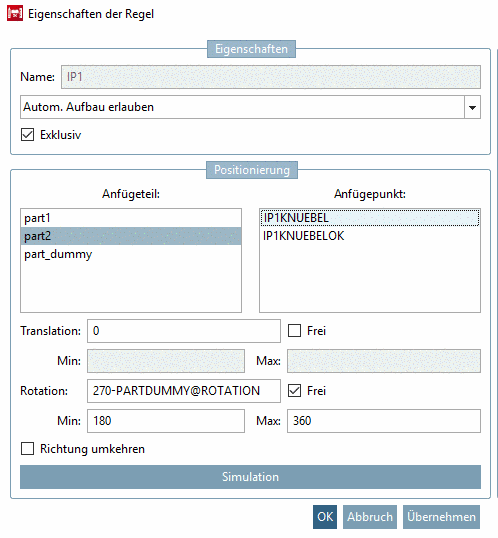Viewport: 498px width, 538px height.
Task: Click the Übernehmen button
Action: point(441,517)
